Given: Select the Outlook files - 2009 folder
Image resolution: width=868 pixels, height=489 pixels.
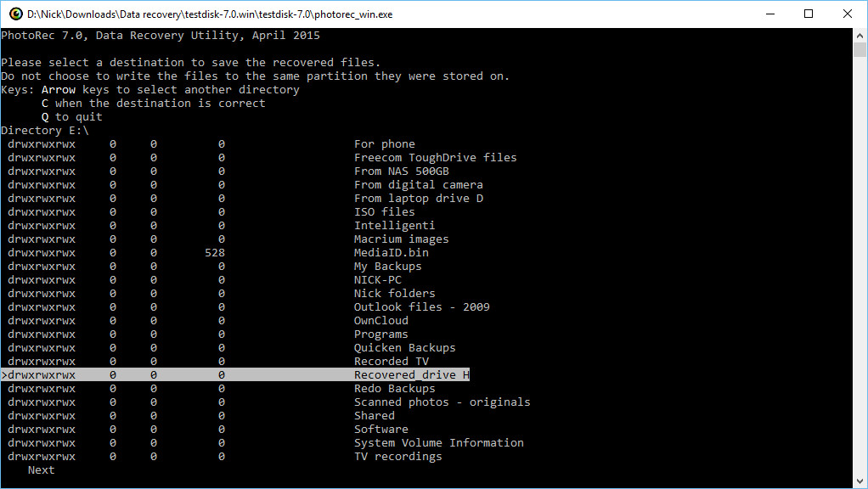Looking at the screenshot, I should 422,307.
